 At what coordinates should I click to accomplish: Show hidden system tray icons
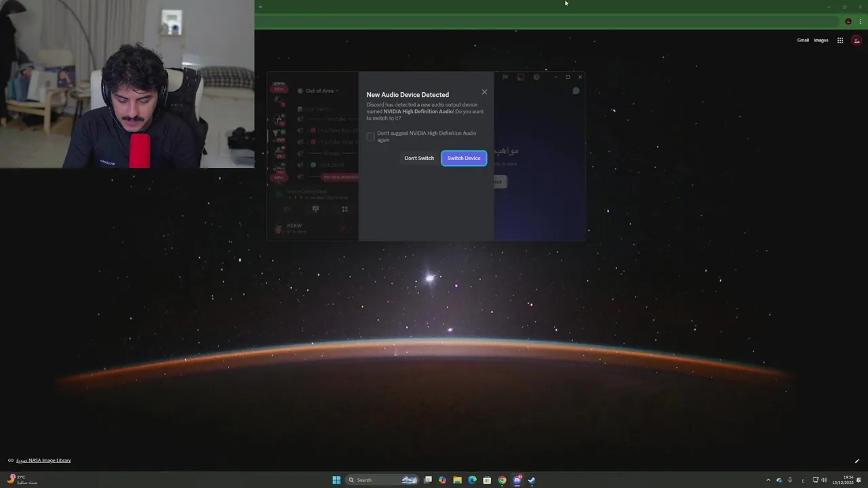click(768, 480)
